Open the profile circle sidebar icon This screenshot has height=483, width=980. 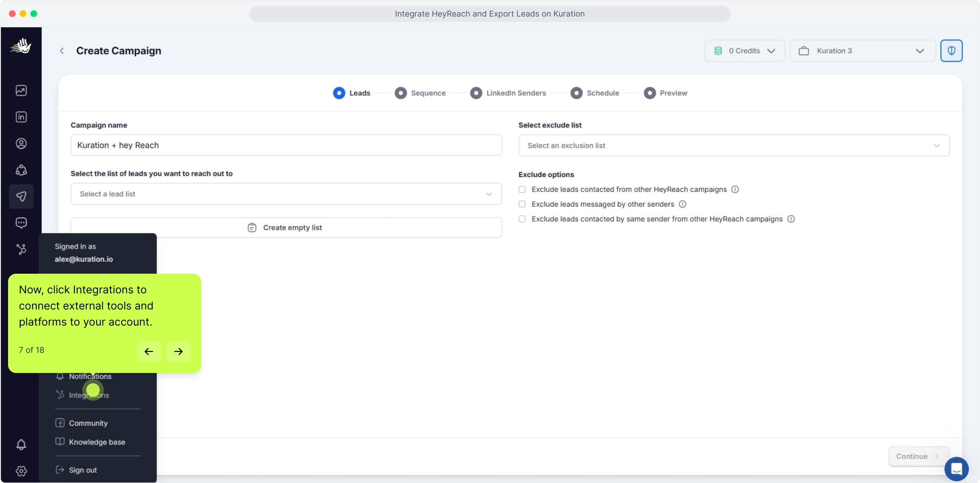[21, 144]
